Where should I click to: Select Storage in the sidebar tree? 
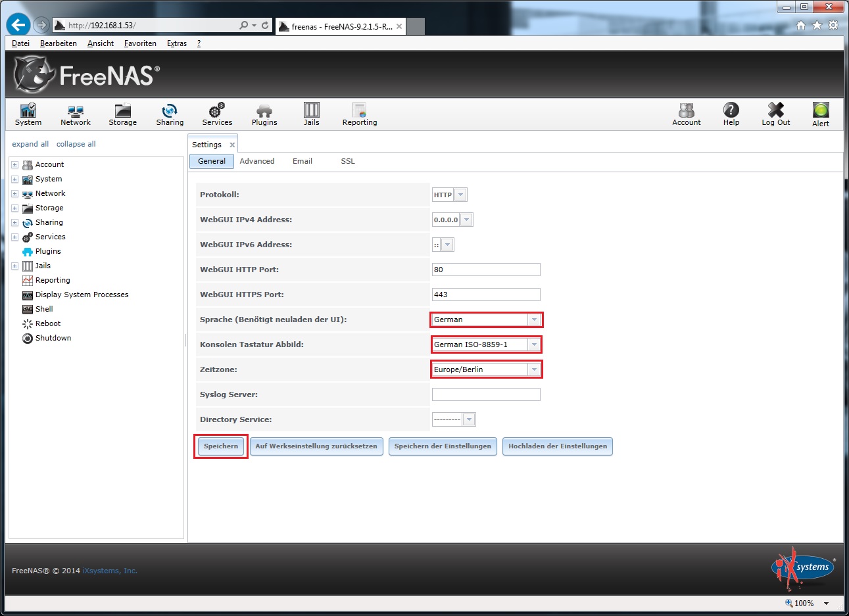pos(49,208)
